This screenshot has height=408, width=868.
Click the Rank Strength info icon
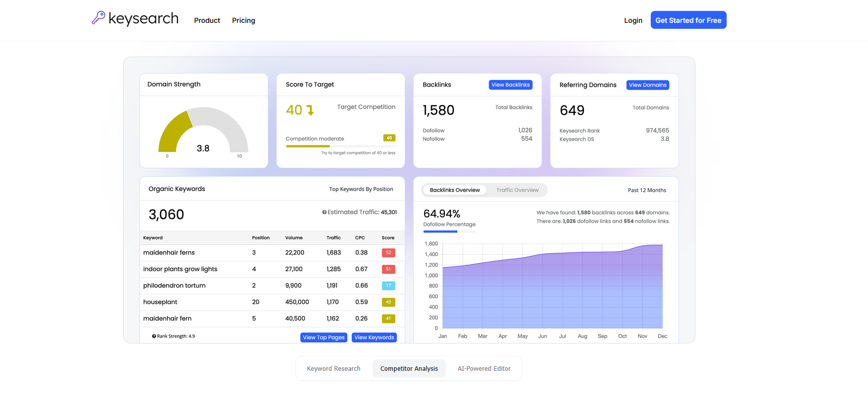(154, 337)
